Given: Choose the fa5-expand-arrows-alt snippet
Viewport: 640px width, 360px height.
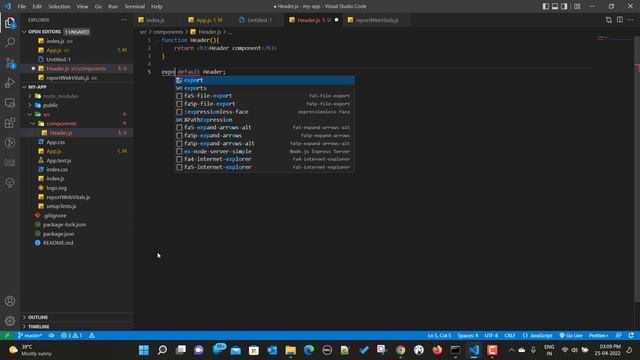Looking at the screenshot, I should [x=264, y=127].
